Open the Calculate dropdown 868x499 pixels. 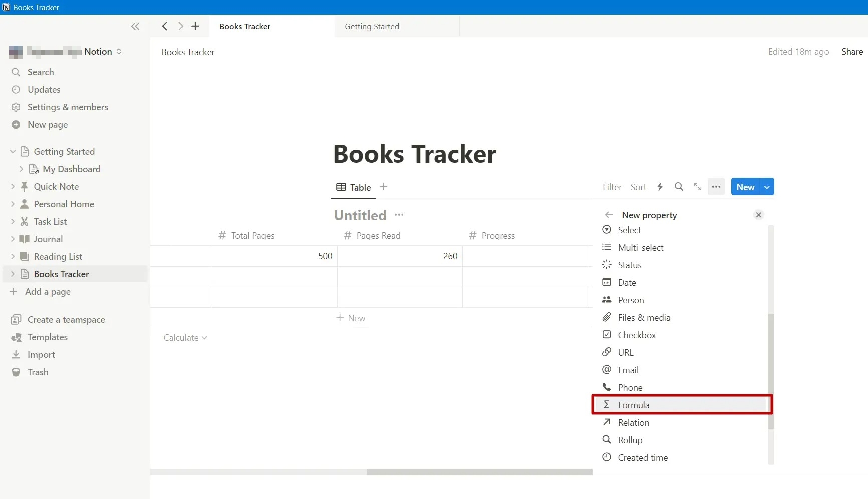coord(184,337)
